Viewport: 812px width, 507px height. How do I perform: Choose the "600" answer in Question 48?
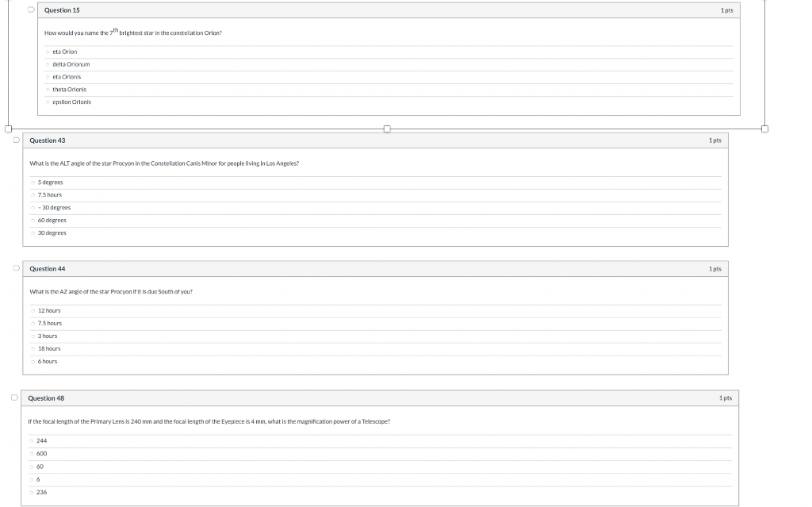pyautogui.click(x=32, y=454)
